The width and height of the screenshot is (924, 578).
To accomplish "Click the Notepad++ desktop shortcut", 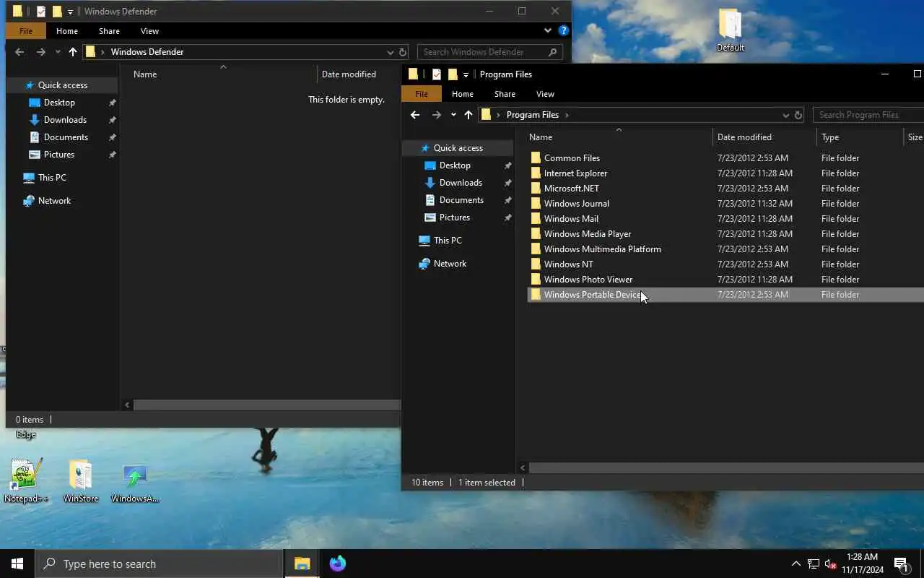I will (26, 480).
